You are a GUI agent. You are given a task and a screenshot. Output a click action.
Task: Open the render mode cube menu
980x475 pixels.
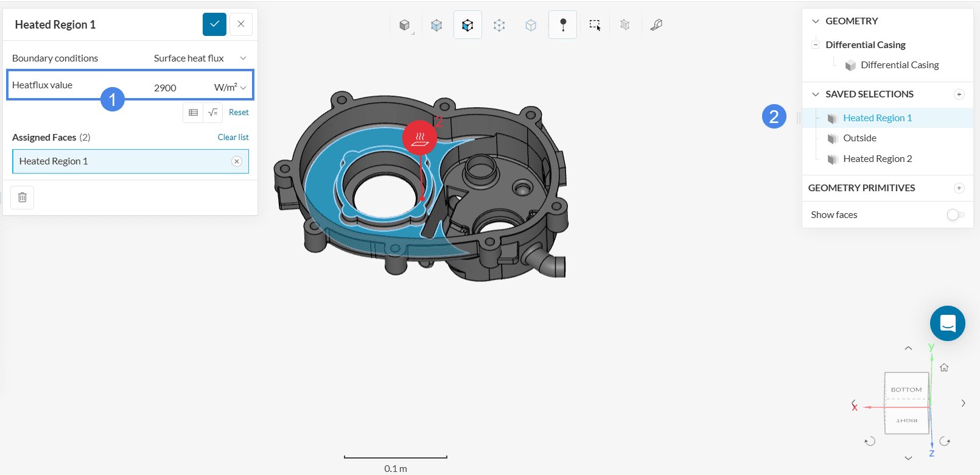[x=405, y=25]
